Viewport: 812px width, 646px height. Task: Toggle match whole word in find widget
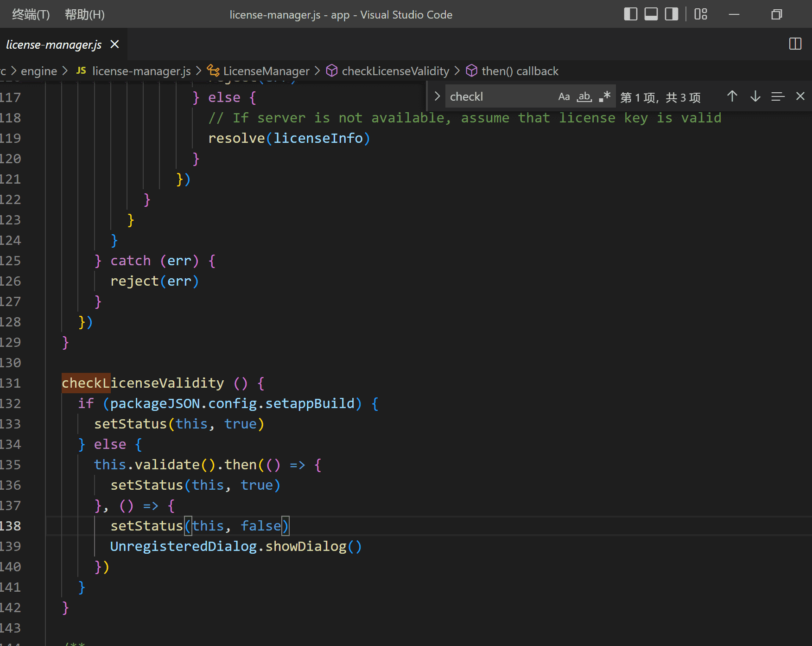point(584,96)
